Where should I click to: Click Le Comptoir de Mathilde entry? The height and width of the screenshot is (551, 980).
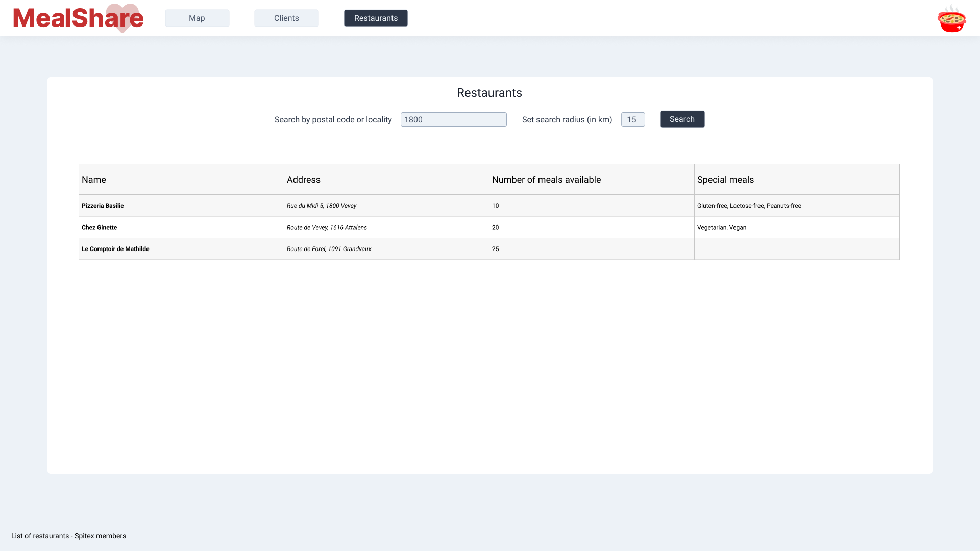115,249
